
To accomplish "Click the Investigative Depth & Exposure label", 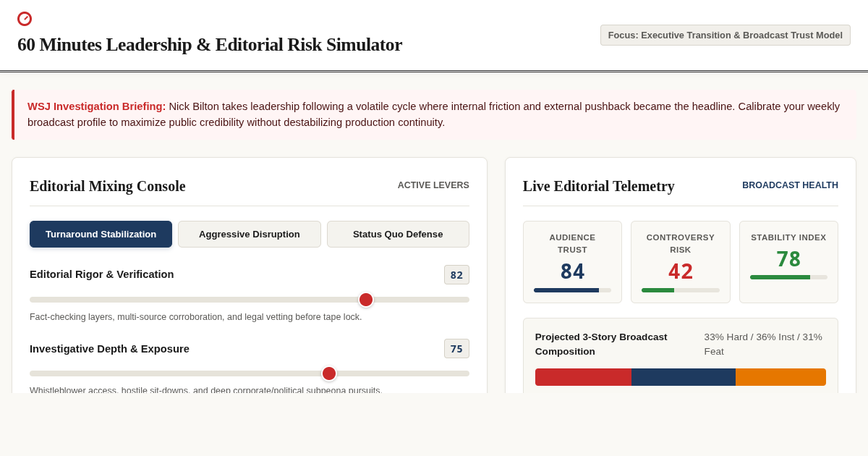I will [109, 349].
